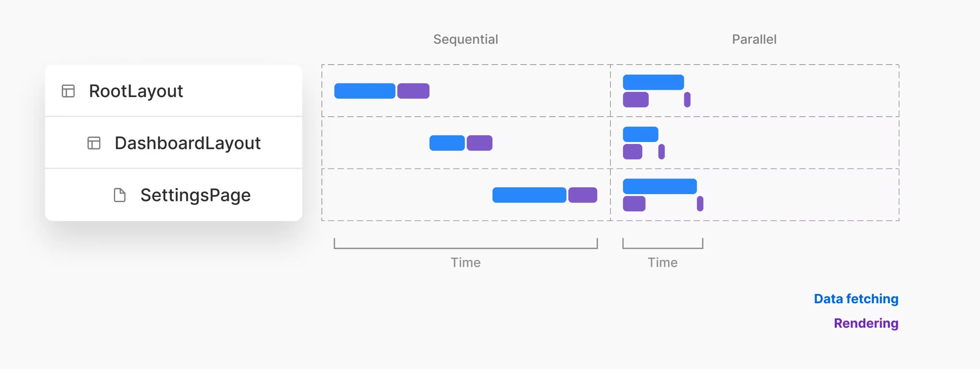
Task: Click RootLayout's purple sequential rendering bar
Action: point(413,91)
